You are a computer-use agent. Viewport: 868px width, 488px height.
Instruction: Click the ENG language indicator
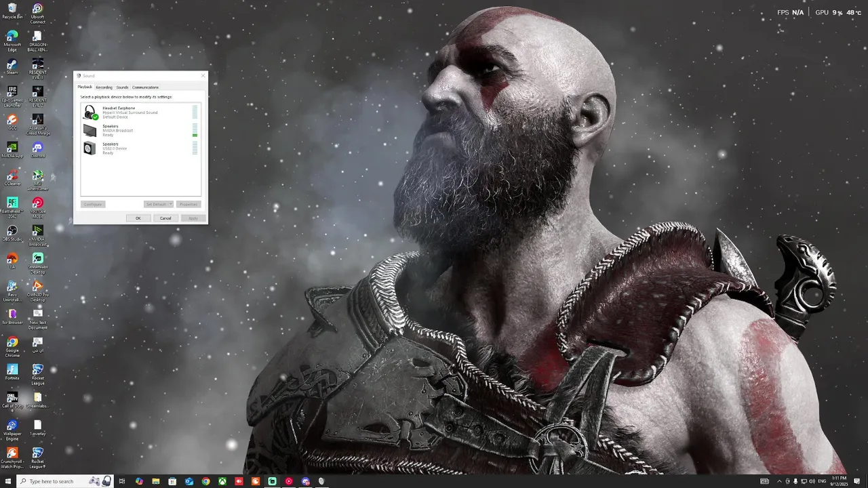point(823,481)
